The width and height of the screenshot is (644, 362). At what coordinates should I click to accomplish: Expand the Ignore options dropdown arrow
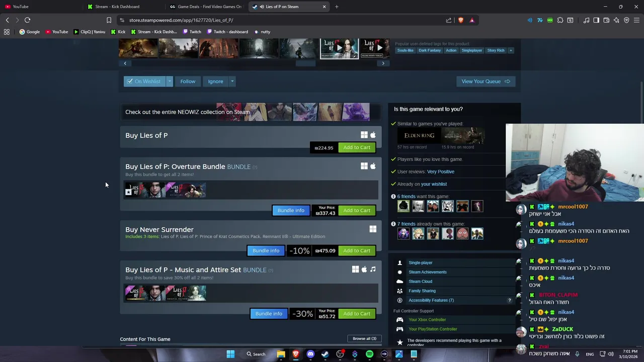pyautogui.click(x=232, y=81)
